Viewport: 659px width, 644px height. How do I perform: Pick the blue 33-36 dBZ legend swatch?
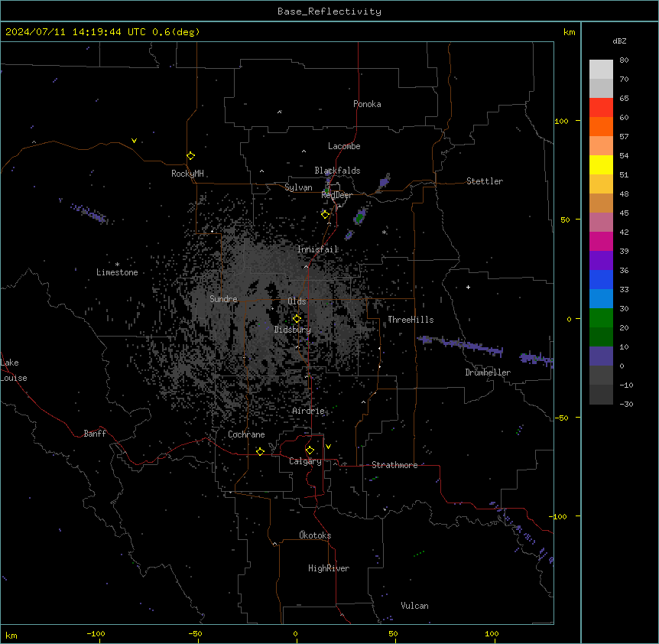pos(601,279)
